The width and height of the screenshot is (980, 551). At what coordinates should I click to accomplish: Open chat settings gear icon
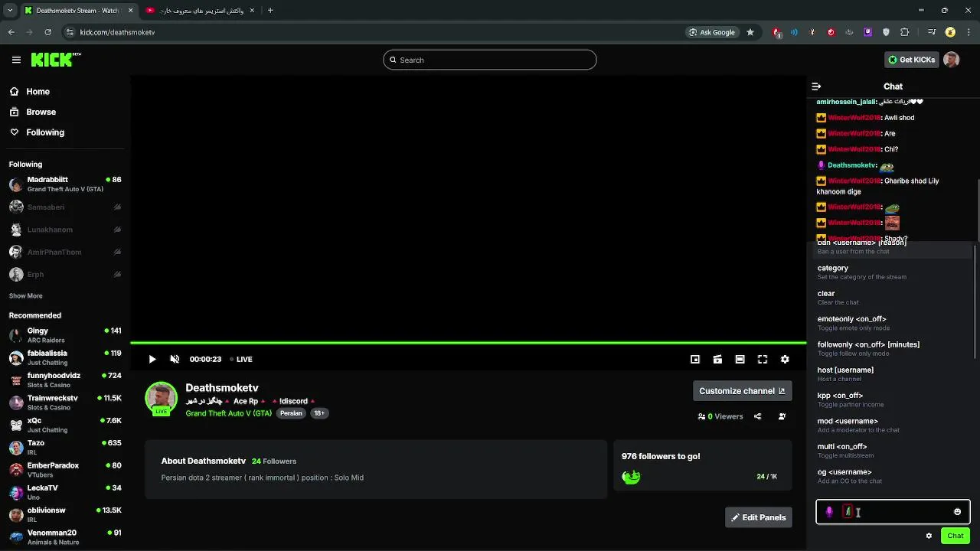click(x=929, y=536)
